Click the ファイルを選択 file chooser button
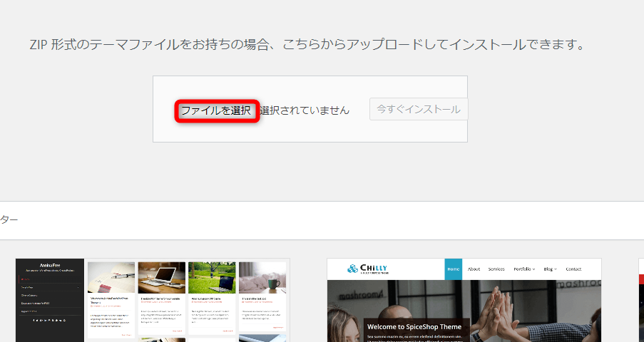Viewport: 644px width, 342px height. click(217, 110)
